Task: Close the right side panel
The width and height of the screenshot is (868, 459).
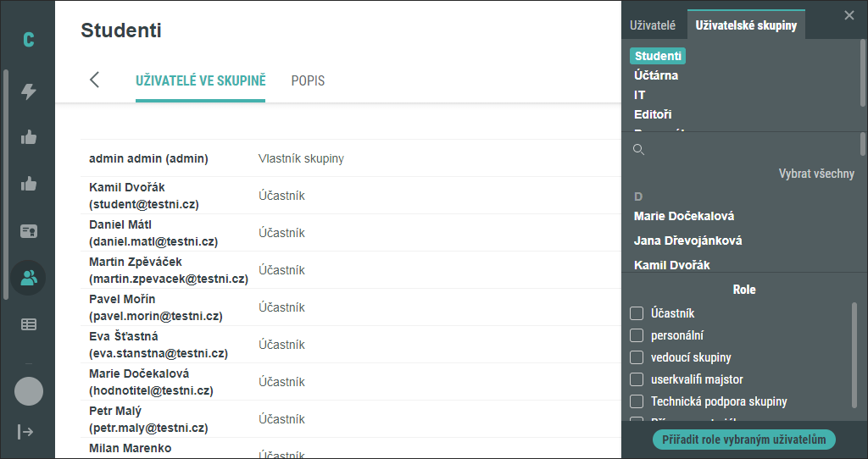Action: pyautogui.click(x=849, y=15)
